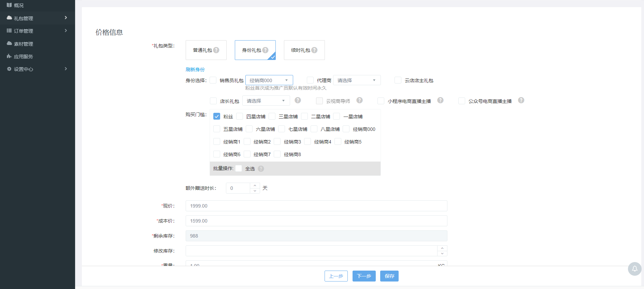Check the 经销商8 checkbox
Viewport: 644px width, 289px height.
[277, 154]
